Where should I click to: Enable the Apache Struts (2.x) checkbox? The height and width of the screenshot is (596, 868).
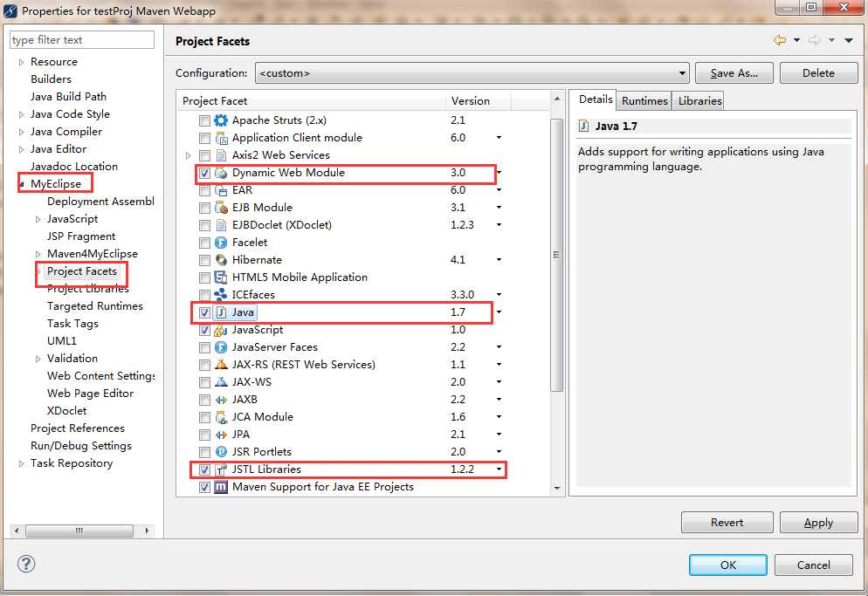click(x=204, y=120)
